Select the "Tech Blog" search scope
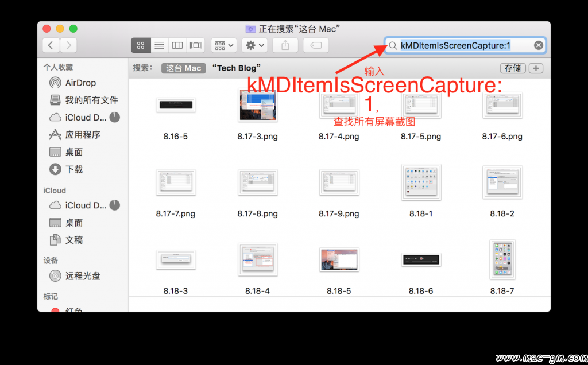Viewport: 588px width, 365px height. pyautogui.click(x=237, y=68)
